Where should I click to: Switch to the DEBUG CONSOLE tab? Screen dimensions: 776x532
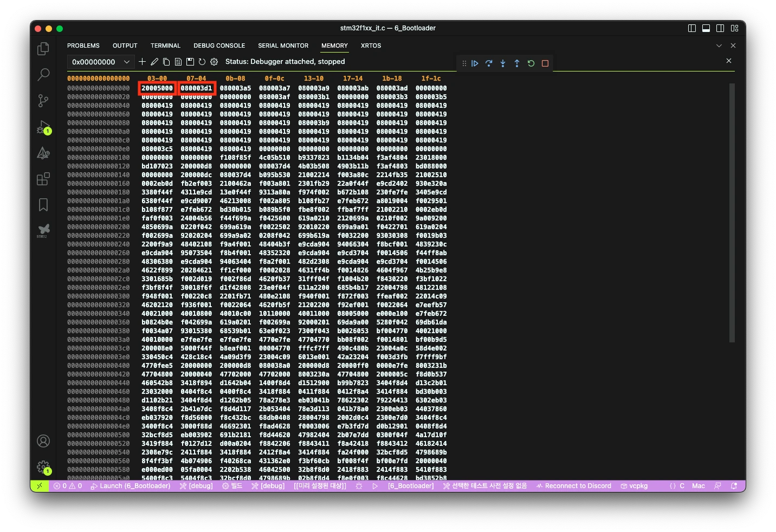pos(219,46)
